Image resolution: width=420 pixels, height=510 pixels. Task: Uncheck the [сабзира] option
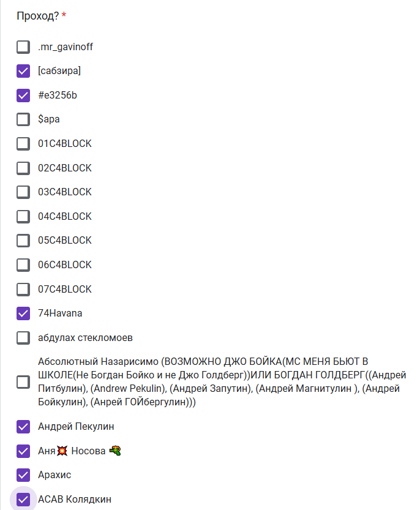23,71
